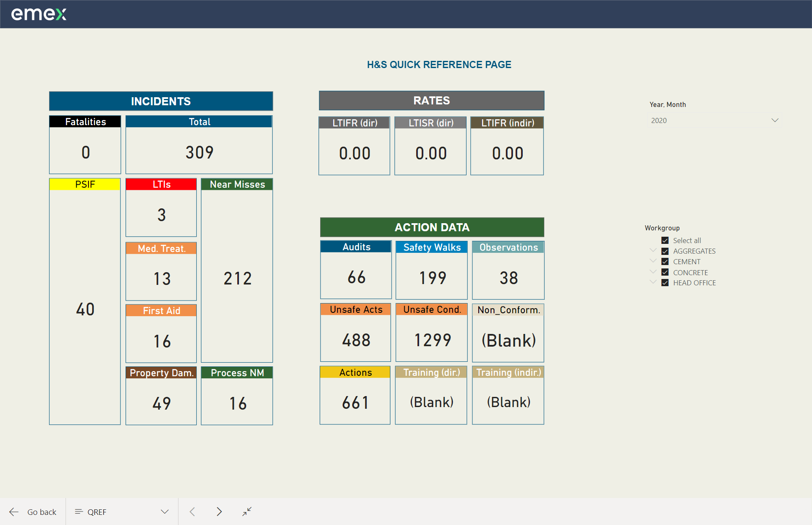
Task: Expand the CONCRETE workgroup chevron
Action: tap(653, 271)
